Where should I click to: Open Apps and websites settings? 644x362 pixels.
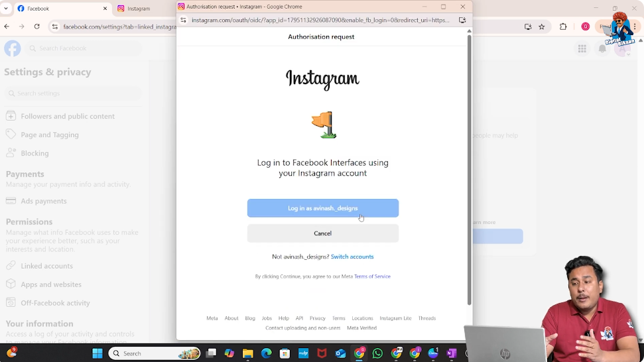tap(51, 284)
